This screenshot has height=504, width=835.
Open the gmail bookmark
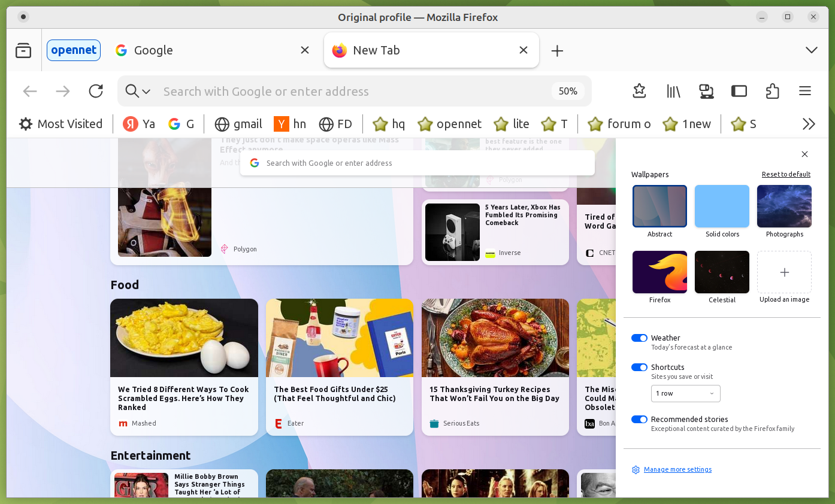coord(238,124)
